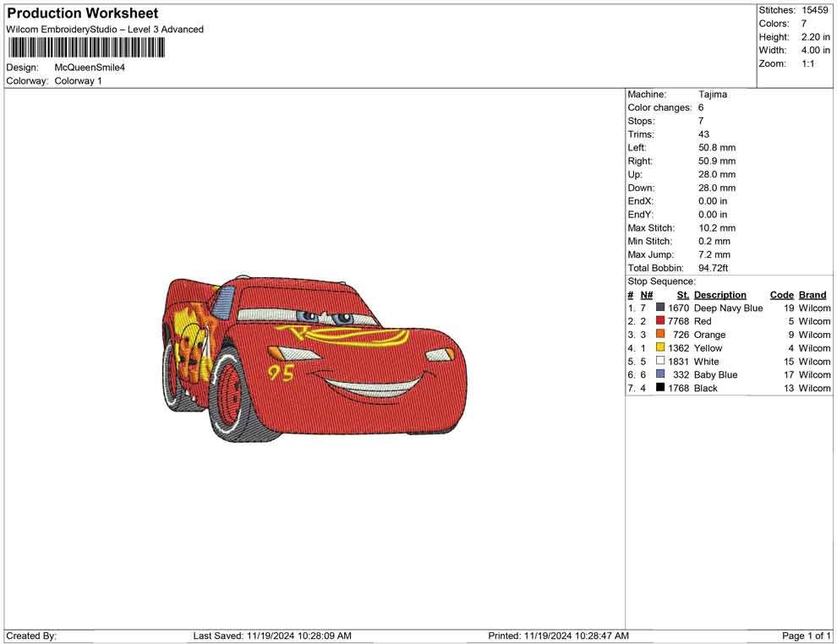The image size is (837, 644).
Task: Click the Orange thread color swatch
Action: point(660,334)
